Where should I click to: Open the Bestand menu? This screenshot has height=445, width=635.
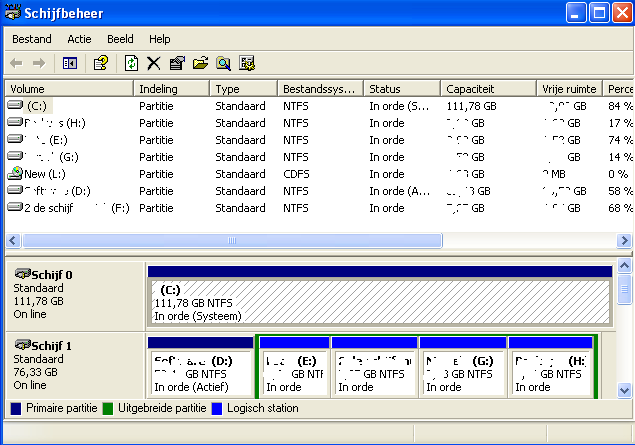[x=32, y=39]
